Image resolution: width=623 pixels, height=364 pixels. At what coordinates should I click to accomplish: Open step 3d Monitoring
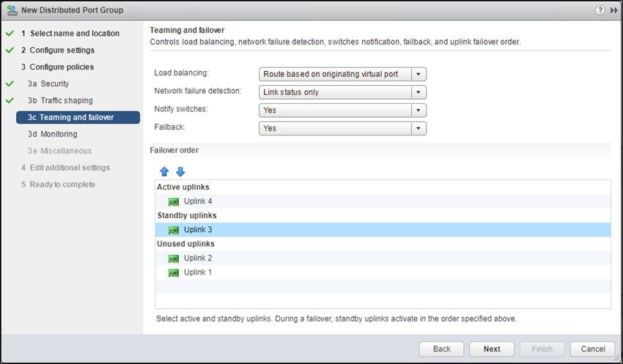point(53,134)
